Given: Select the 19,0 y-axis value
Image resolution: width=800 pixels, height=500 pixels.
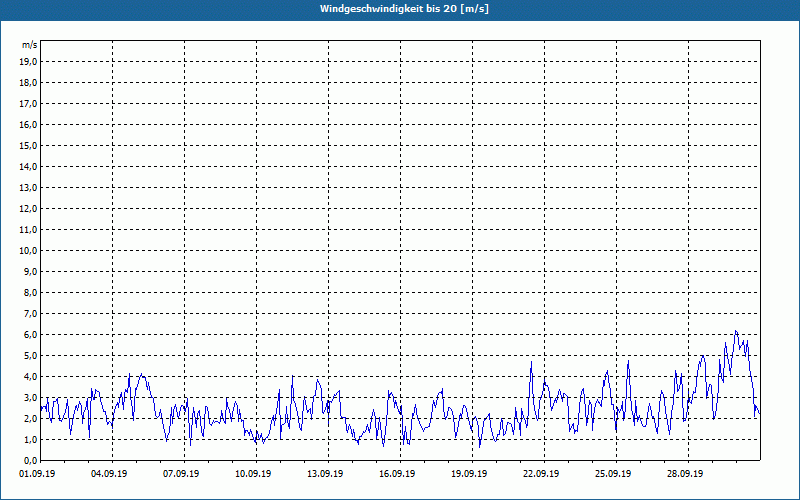Looking at the screenshot, I should coord(29,62).
